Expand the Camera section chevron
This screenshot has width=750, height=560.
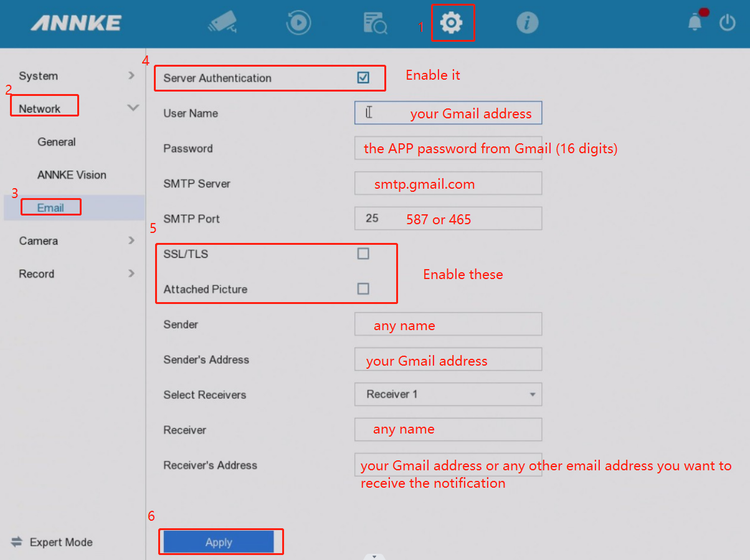131,240
